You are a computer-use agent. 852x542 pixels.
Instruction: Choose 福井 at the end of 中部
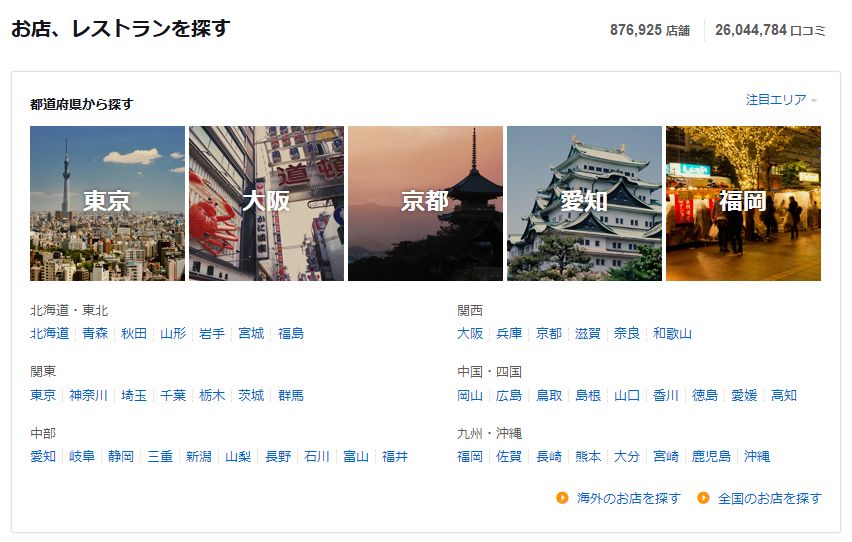pos(395,456)
